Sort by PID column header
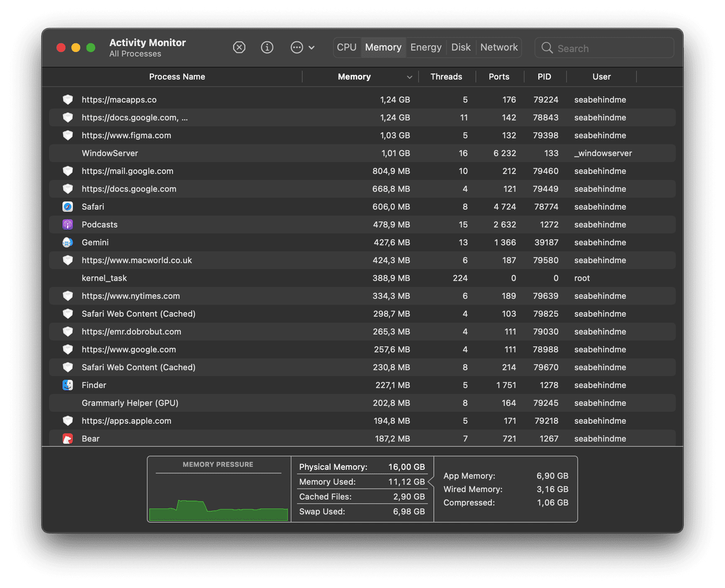The image size is (725, 588). click(544, 77)
